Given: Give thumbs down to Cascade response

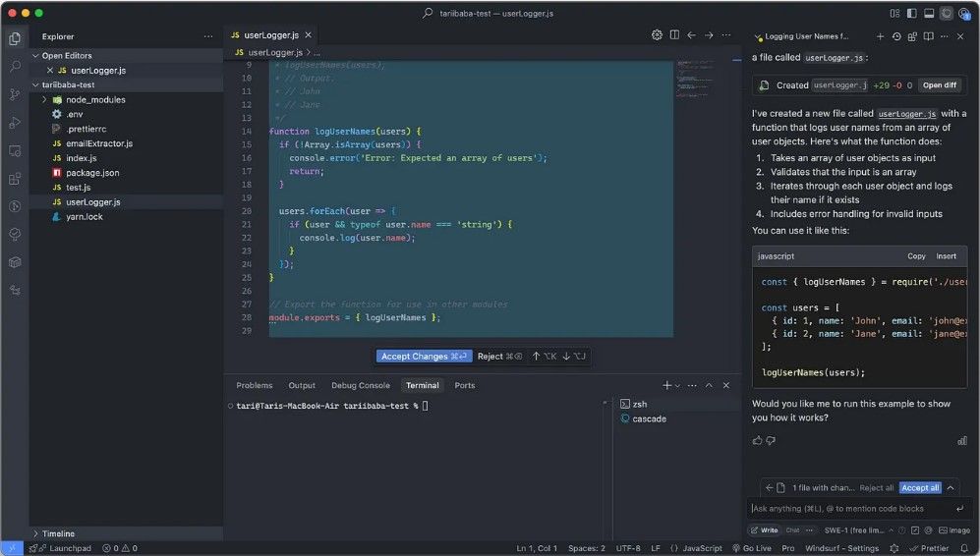Looking at the screenshot, I should click(x=771, y=440).
